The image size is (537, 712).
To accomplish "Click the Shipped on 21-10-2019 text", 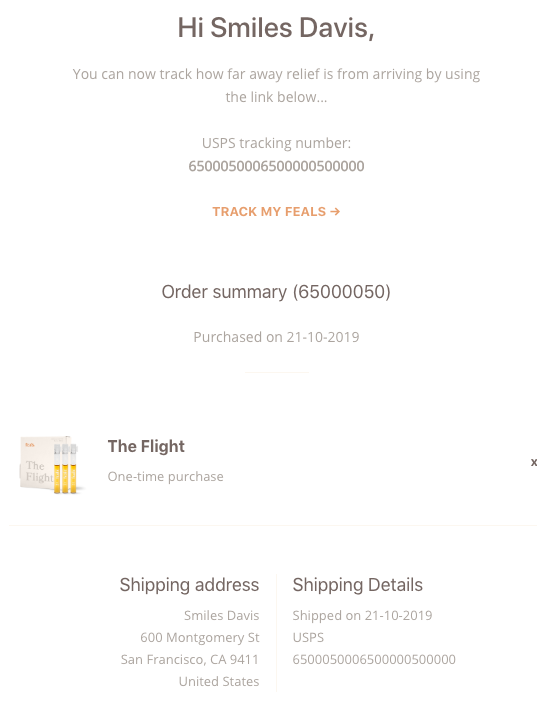I will coord(362,615).
